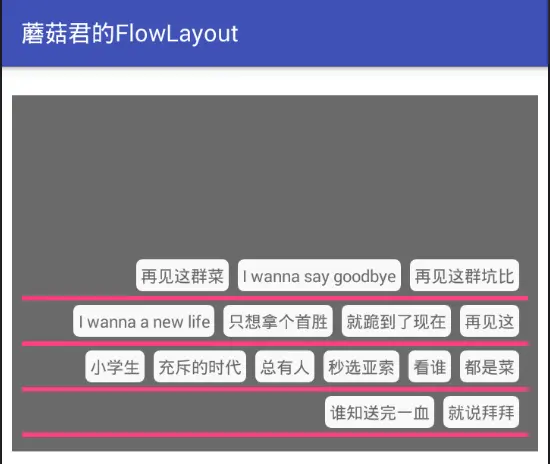The image size is (550, 464).
Task: Tap the 看谁 tag
Action: point(430,367)
